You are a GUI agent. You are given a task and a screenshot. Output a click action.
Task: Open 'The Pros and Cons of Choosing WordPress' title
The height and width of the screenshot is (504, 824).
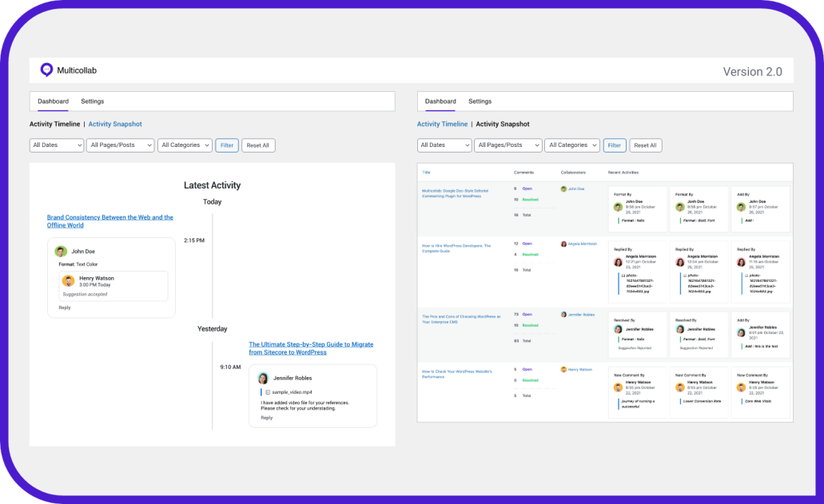pyautogui.click(x=461, y=319)
